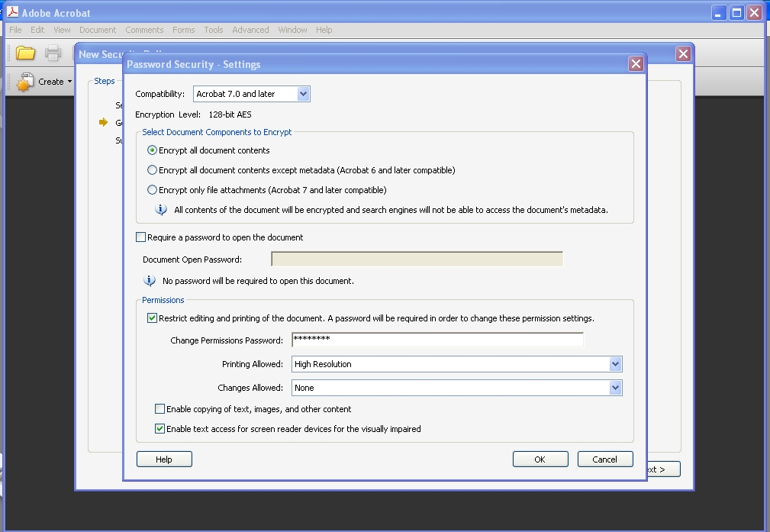Click the Steps label in policy window
The height and width of the screenshot is (532, 770).
coord(105,81)
